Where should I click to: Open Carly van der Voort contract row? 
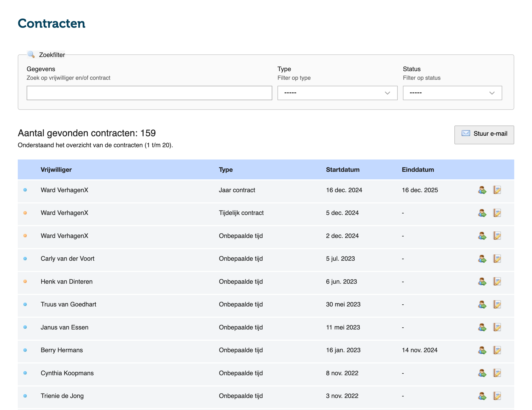67,259
